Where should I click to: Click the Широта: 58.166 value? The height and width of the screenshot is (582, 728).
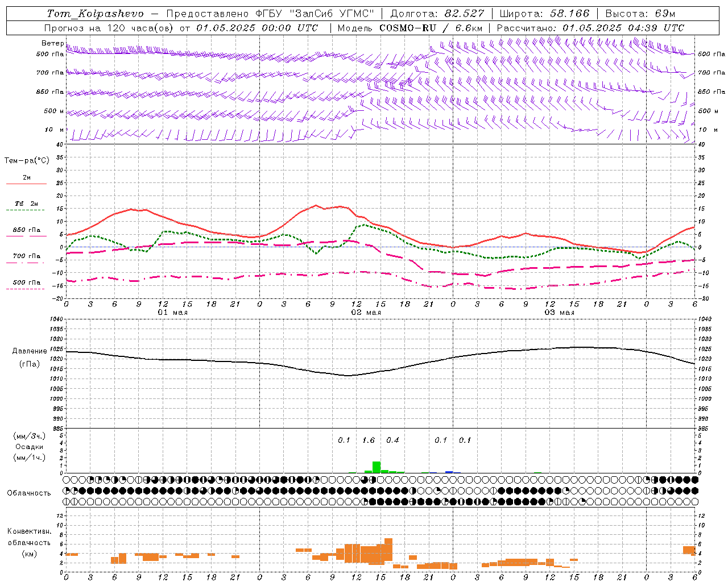pos(544,14)
